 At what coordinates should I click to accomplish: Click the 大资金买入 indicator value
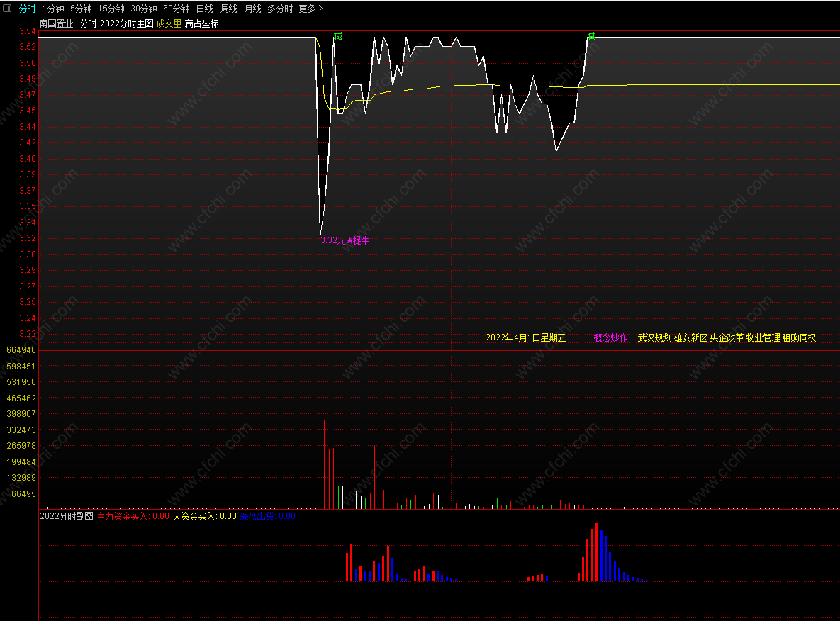[x=204, y=516]
